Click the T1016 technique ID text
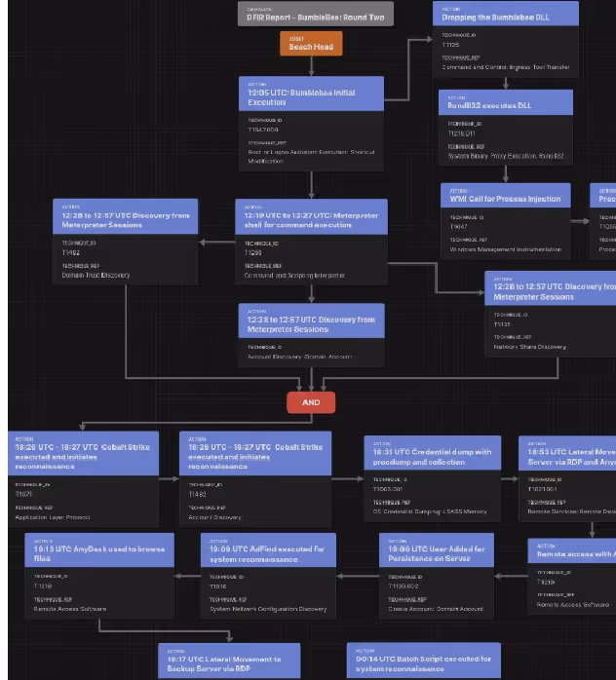 point(217,586)
